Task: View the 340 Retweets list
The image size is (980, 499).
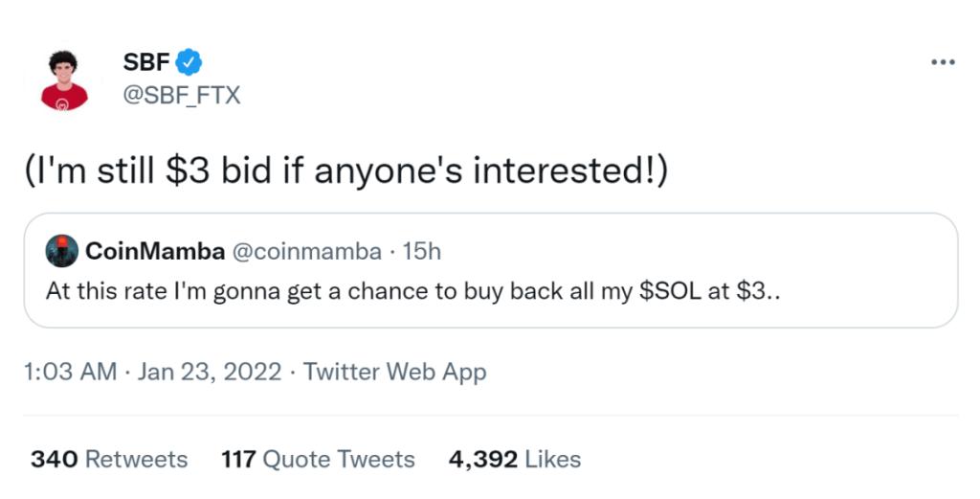Action: [109, 459]
